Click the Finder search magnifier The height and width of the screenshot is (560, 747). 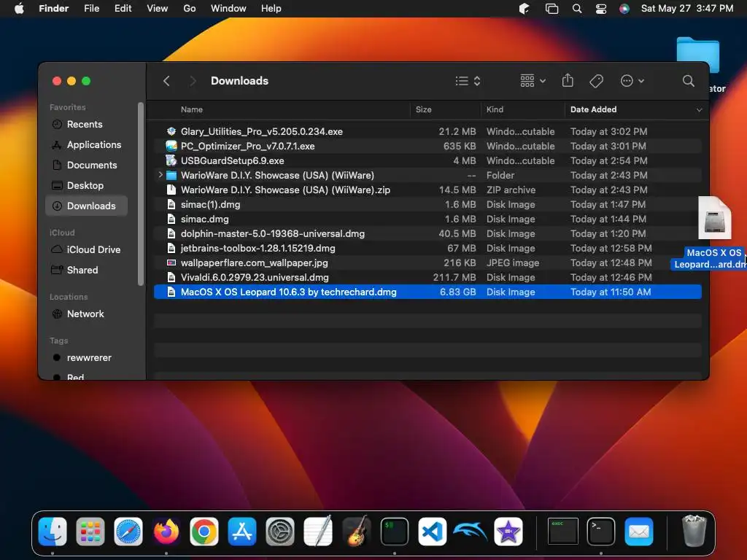click(688, 81)
